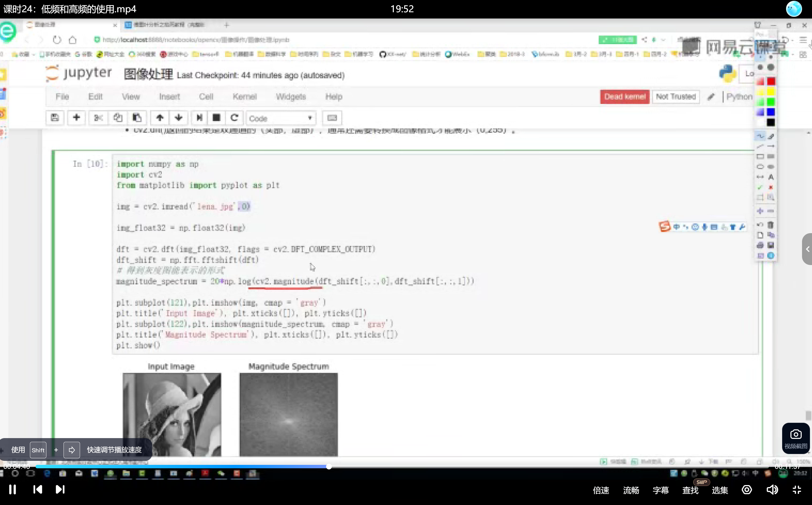Click the pencil edit-mode icon near Python
This screenshot has width=812, height=505.
point(711,97)
